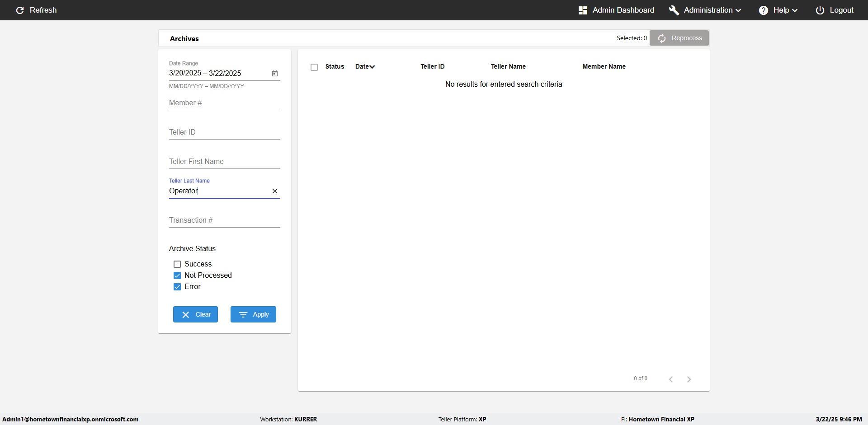Click the Archives panel title

coord(184,39)
